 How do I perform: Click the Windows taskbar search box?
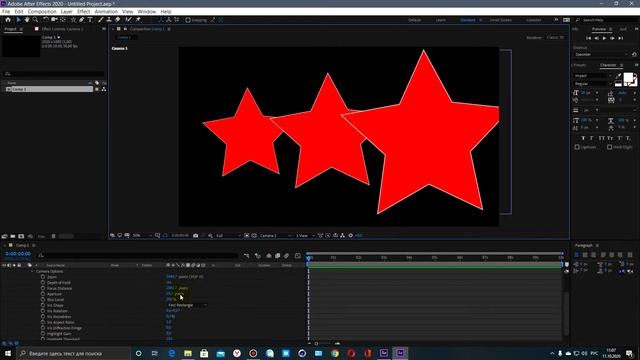tap(73, 353)
